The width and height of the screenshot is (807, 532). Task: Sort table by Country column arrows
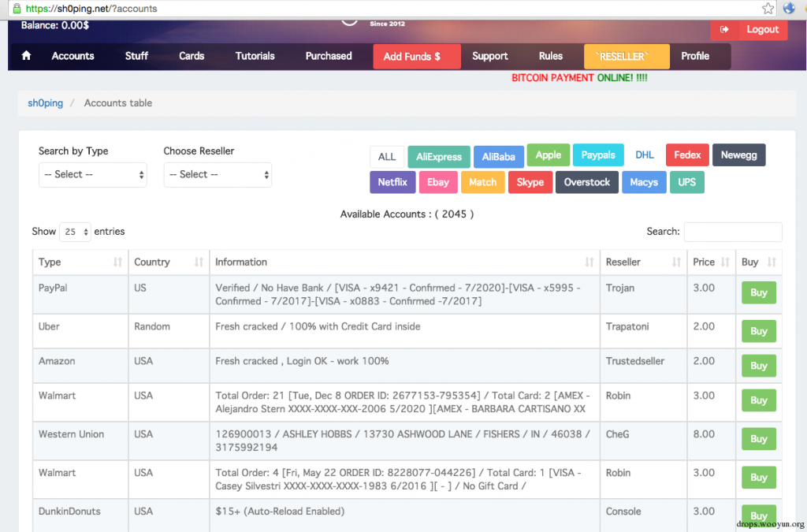[199, 262]
